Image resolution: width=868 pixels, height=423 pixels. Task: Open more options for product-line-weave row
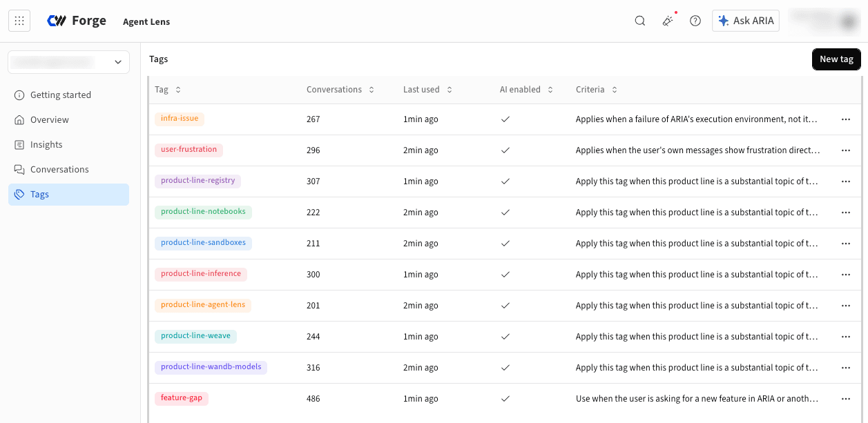(x=846, y=337)
